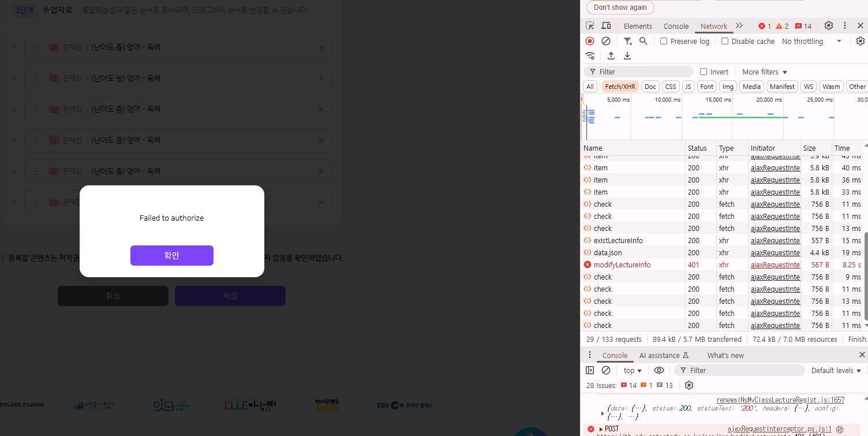Click the inspect element picker icon

[590, 26]
